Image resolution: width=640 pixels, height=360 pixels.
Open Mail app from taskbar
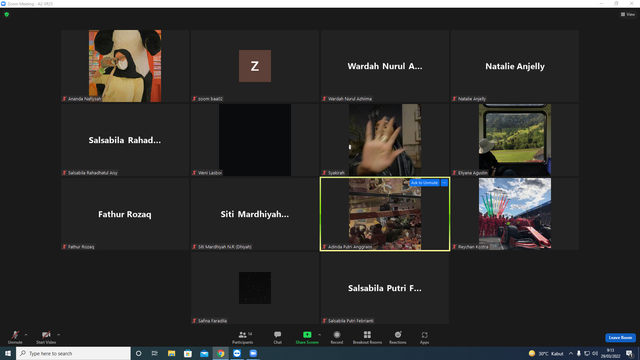204,353
